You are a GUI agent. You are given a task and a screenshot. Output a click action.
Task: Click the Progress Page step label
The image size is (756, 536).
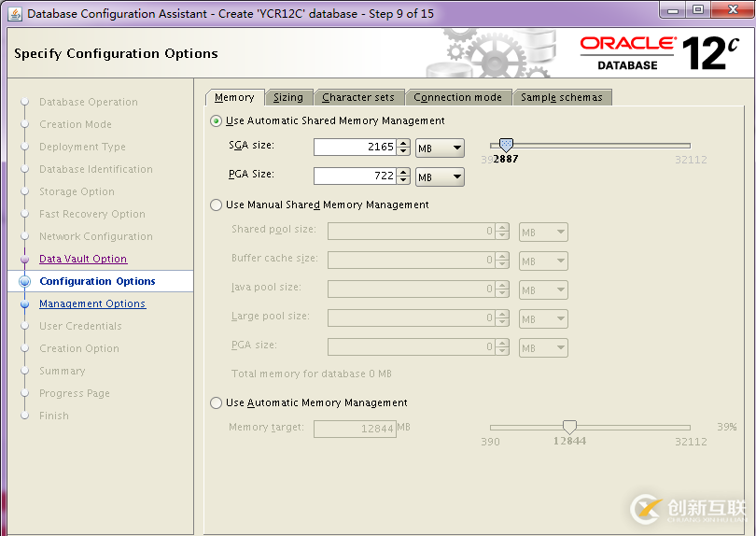point(75,394)
